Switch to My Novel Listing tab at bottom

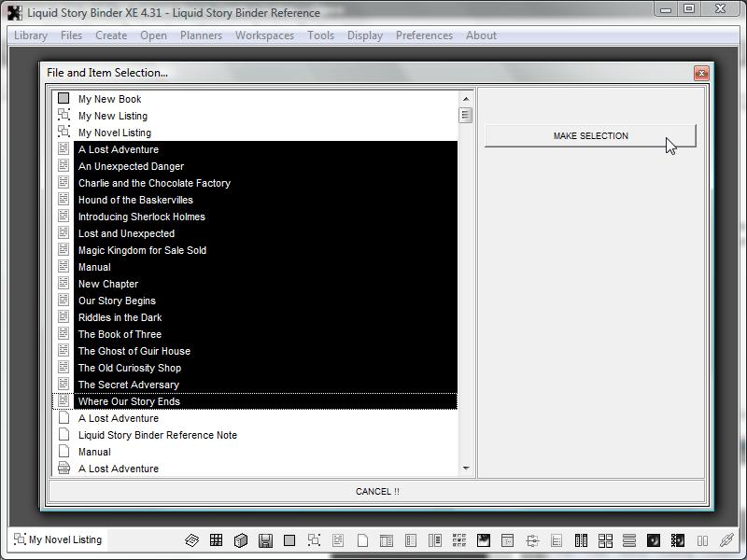coord(57,539)
